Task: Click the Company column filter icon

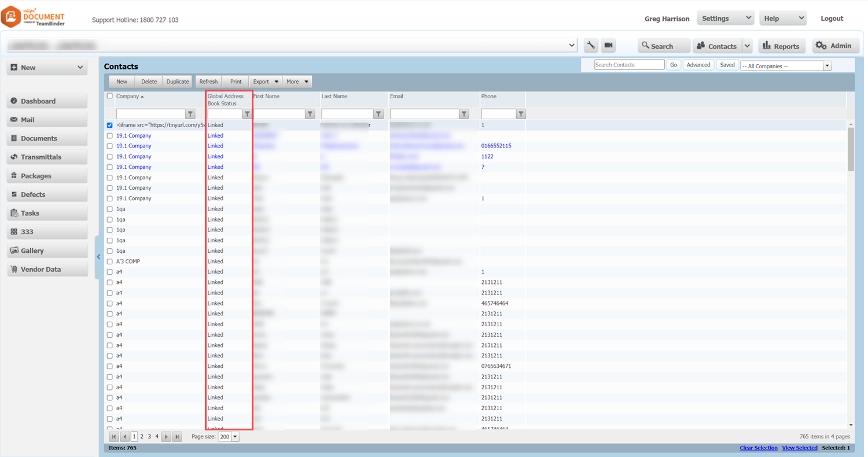Action: point(190,115)
